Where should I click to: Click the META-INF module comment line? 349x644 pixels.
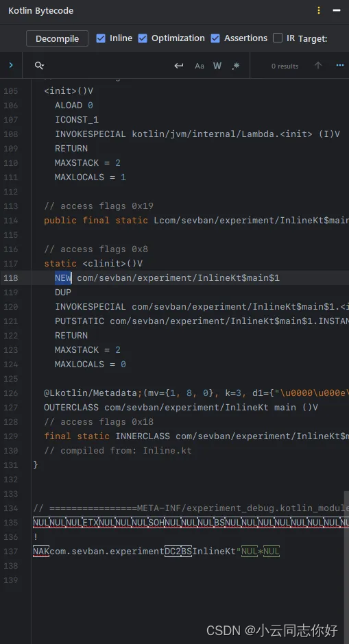pyautogui.click(x=191, y=508)
